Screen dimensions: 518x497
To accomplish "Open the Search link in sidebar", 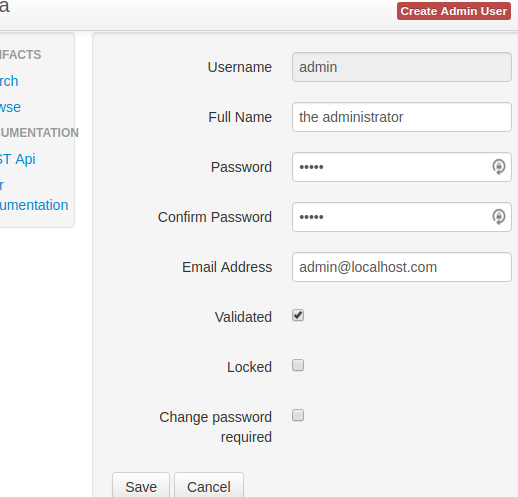I will [x=9, y=81].
